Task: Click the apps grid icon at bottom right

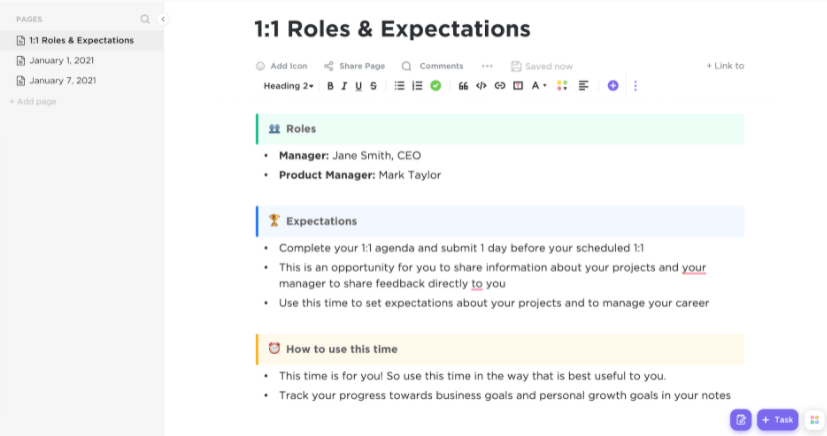Action: [x=814, y=420]
